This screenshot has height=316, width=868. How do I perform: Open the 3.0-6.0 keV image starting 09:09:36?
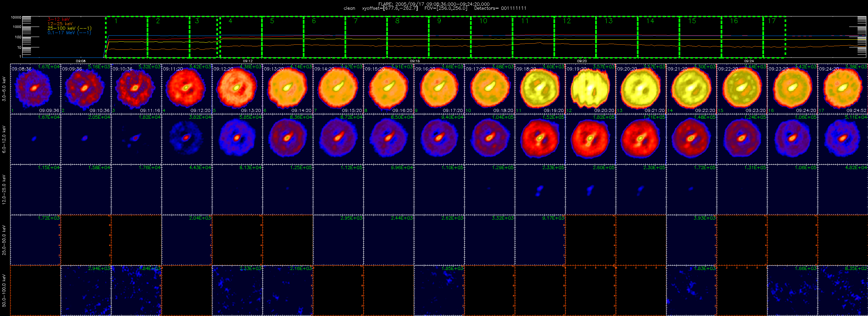click(86, 89)
